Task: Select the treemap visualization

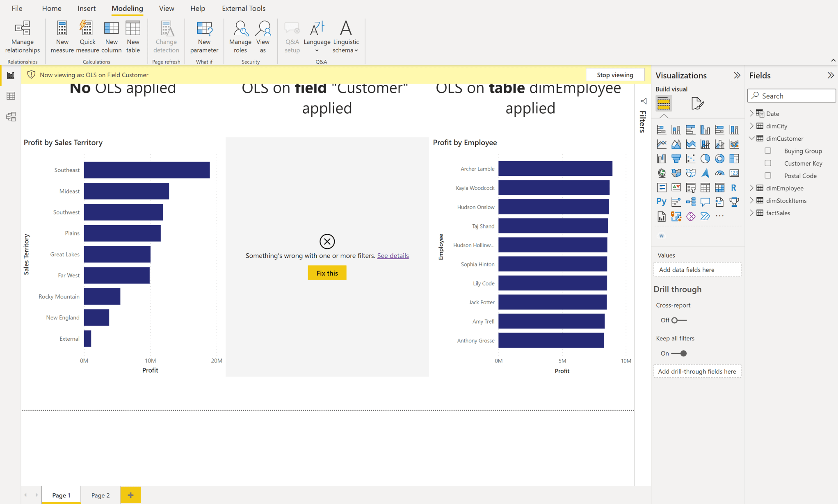Action: tap(734, 158)
